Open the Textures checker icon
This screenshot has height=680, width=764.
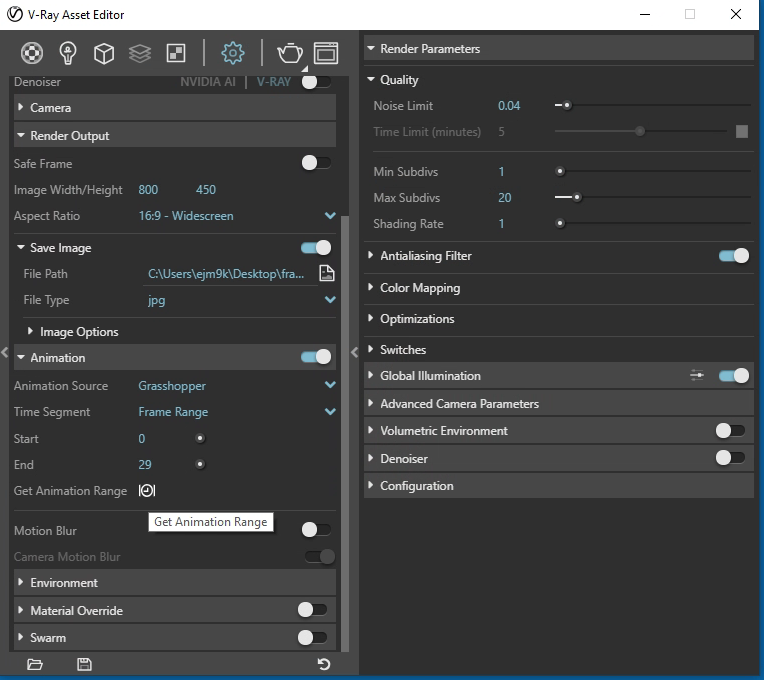click(x=176, y=53)
